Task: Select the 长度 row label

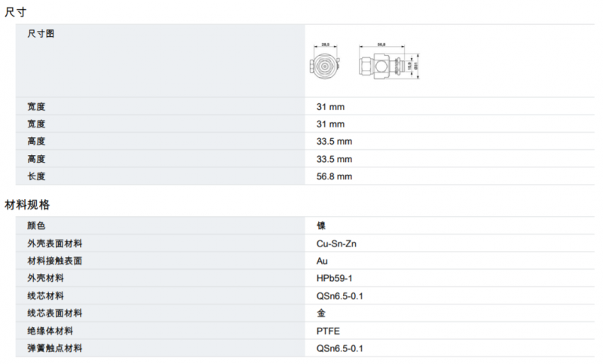Action: pyautogui.click(x=36, y=176)
